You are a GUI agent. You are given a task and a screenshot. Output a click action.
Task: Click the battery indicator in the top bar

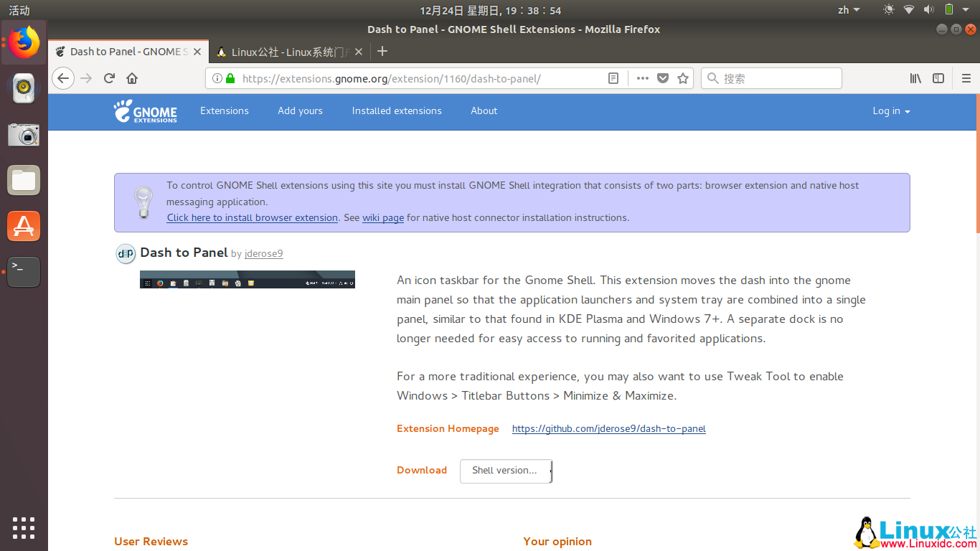[948, 10]
